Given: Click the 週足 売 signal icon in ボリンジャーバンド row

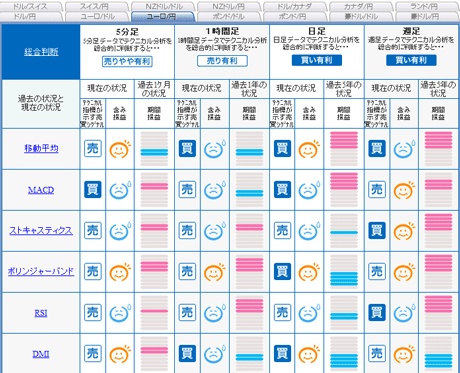Looking at the screenshot, I should coord(377,271).
